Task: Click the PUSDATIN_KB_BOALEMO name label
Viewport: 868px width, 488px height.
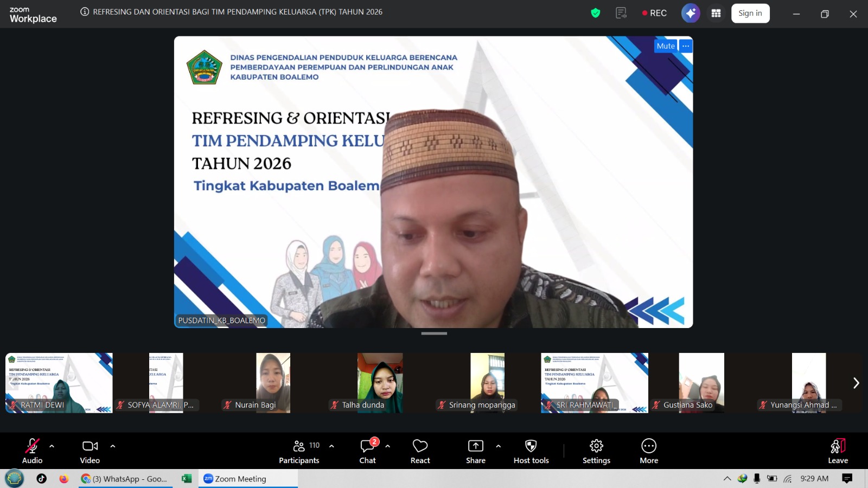Action: click(221, 320)
